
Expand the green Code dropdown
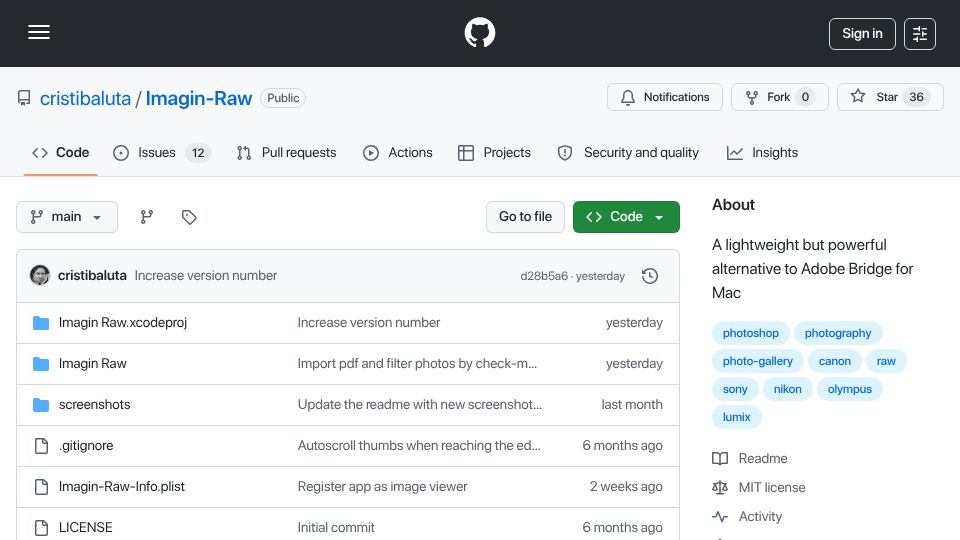coord(626,217)
